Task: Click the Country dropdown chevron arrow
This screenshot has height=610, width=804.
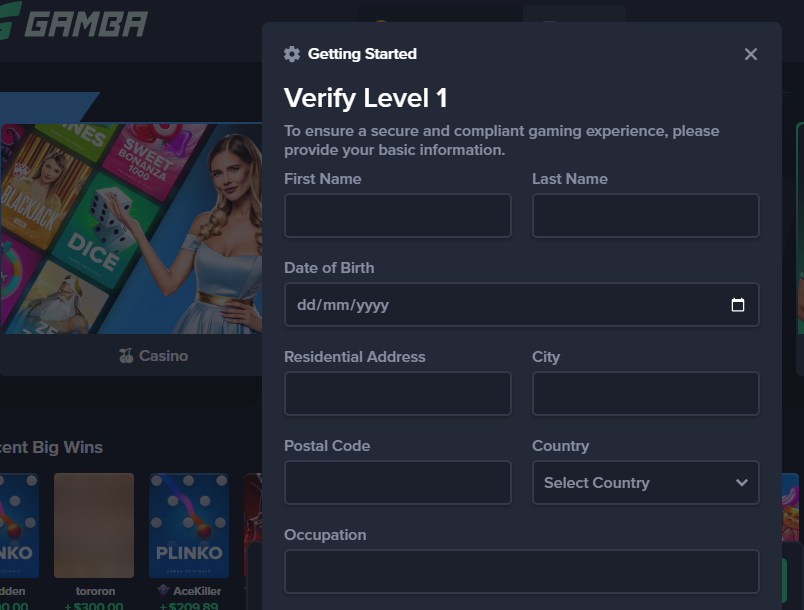Action: [741, 482]
